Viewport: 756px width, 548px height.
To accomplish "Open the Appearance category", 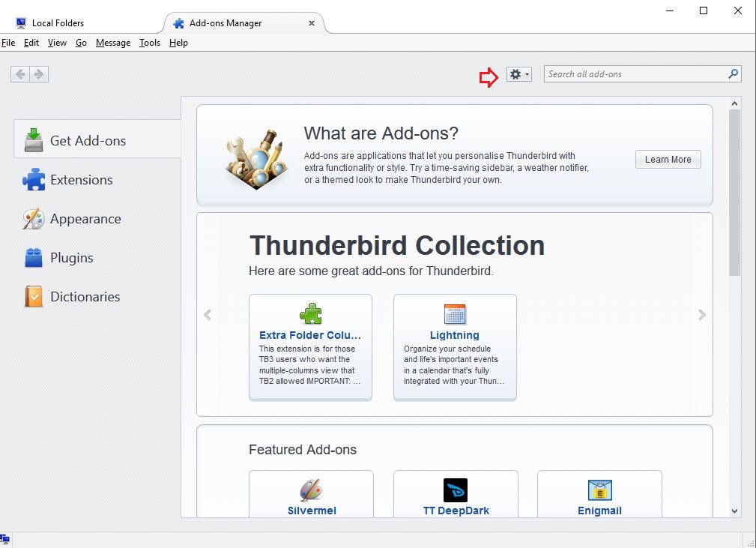I will click(97, 219).
